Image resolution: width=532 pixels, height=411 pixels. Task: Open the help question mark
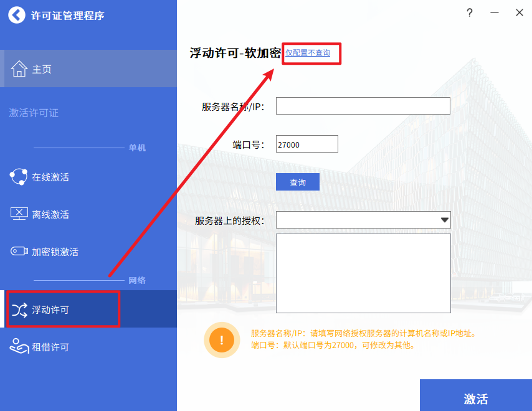point(470,12)
